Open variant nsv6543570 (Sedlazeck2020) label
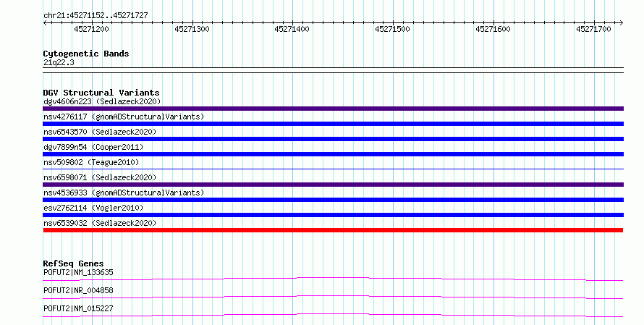This screenshot has height=325, width=644. pyautogui.click(x=100, y=132)
